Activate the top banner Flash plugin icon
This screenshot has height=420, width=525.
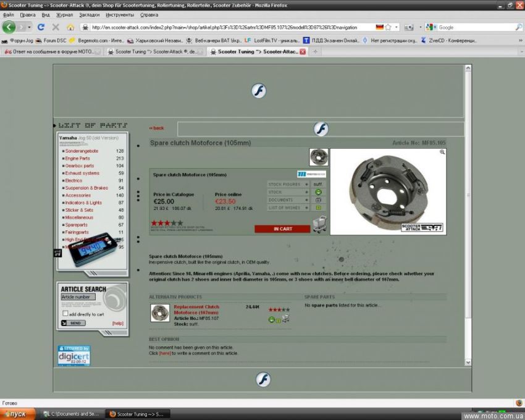coord(258,91)
